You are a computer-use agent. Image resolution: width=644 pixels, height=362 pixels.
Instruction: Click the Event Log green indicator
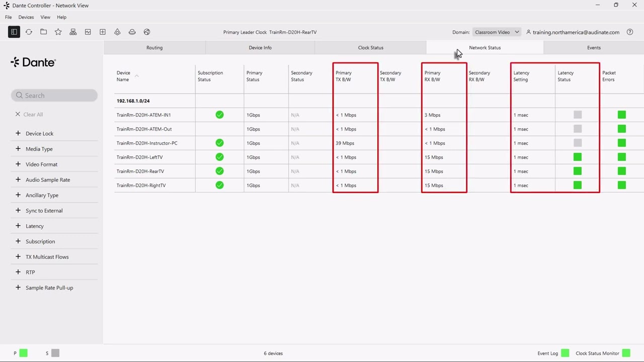tap(565, 353)
